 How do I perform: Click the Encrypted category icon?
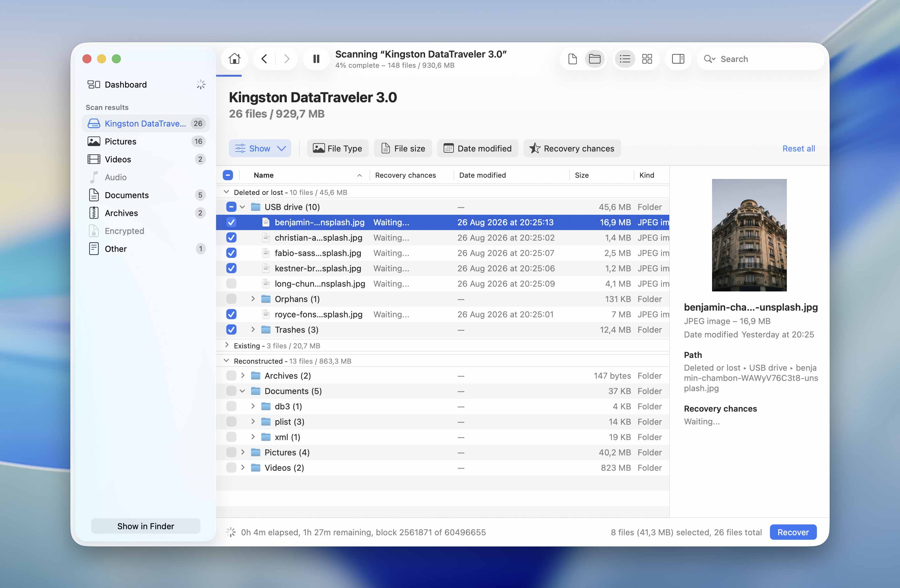point(93,231)
